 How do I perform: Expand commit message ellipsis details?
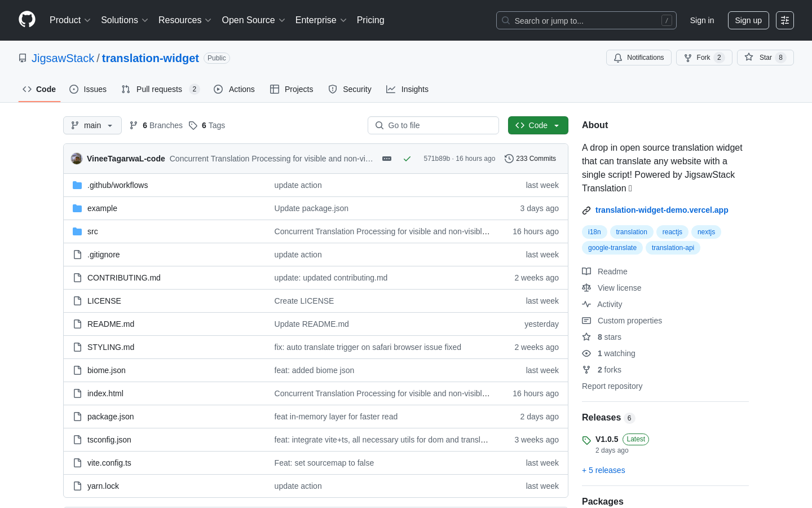click(x=387, y=159)
